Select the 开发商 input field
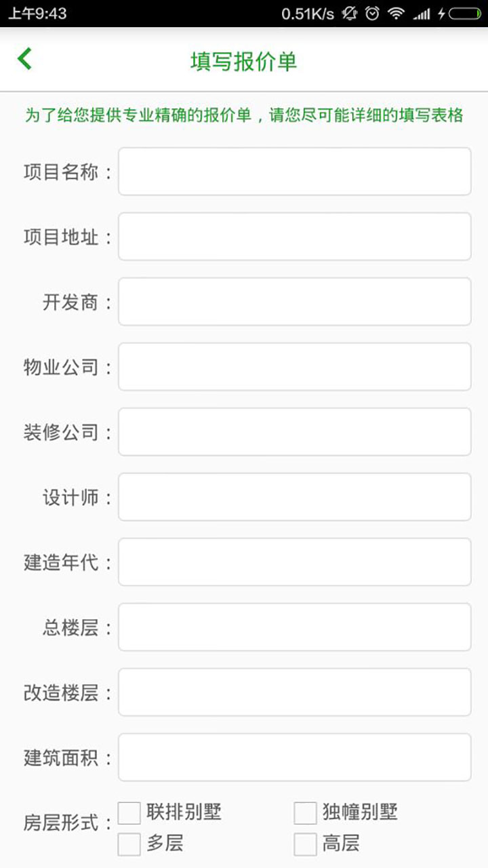Image resolution: width=488 pixels, height=868 pixels. pyautogui.click(x=294, y=302)
